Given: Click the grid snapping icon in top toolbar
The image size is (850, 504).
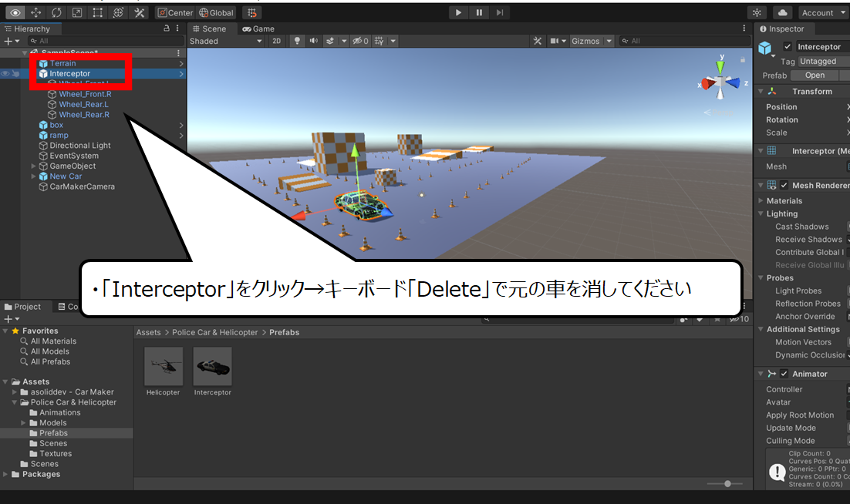Looking at the screenshot, I should [x=252, y=12].
